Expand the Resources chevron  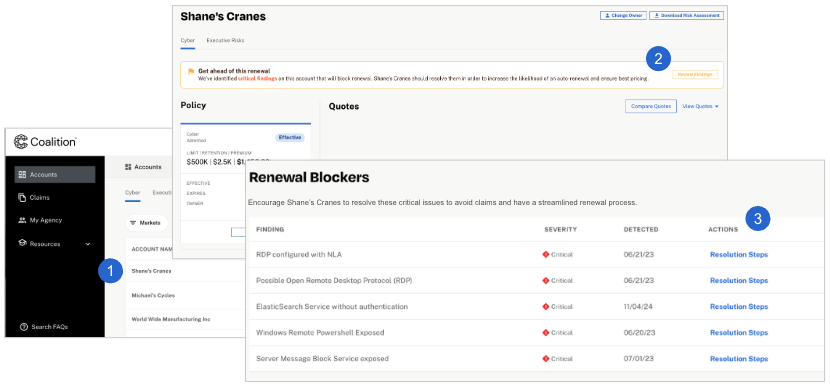pos(88,244)
